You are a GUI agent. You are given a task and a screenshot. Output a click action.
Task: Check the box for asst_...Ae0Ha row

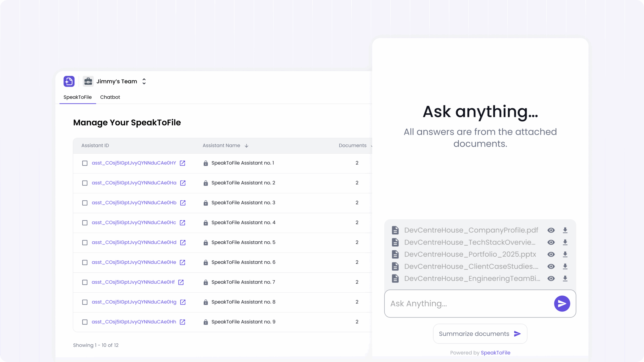pos(85,183)
